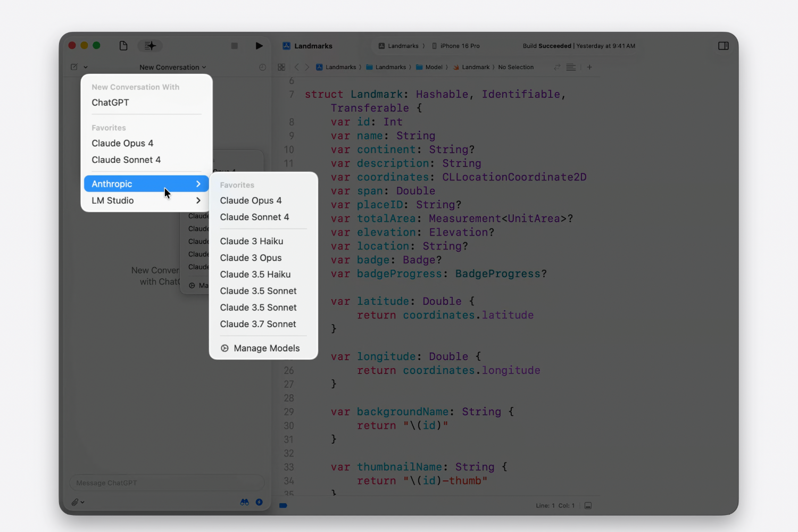Toggle the inspector panel icon at top right
798x532 pixels.
click(x=724, y=46)
